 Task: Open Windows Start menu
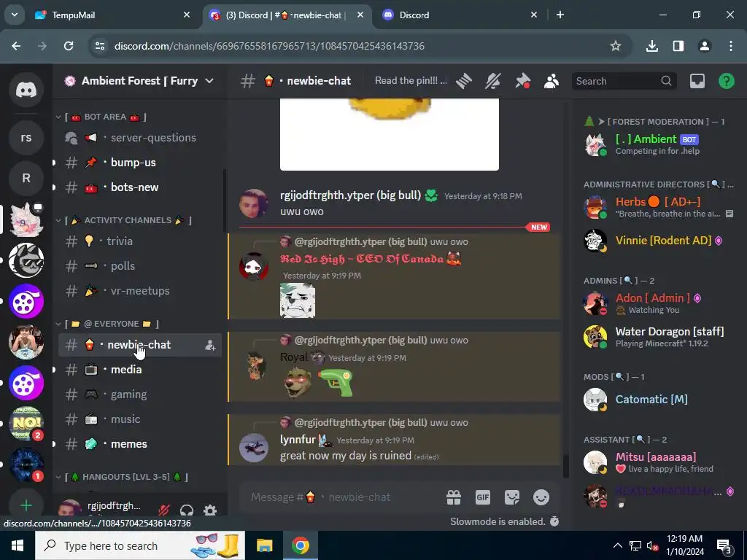(x=18, y=545)
